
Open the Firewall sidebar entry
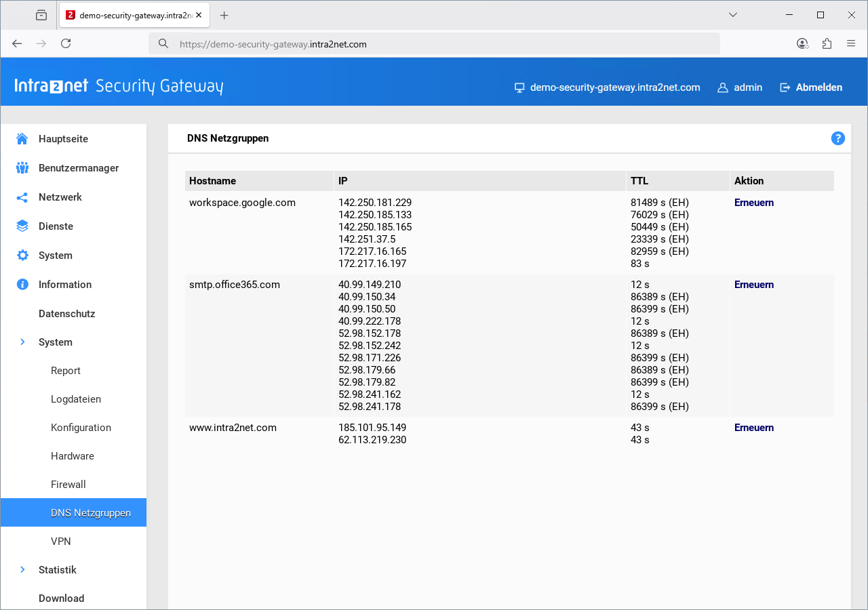(68, 484)
